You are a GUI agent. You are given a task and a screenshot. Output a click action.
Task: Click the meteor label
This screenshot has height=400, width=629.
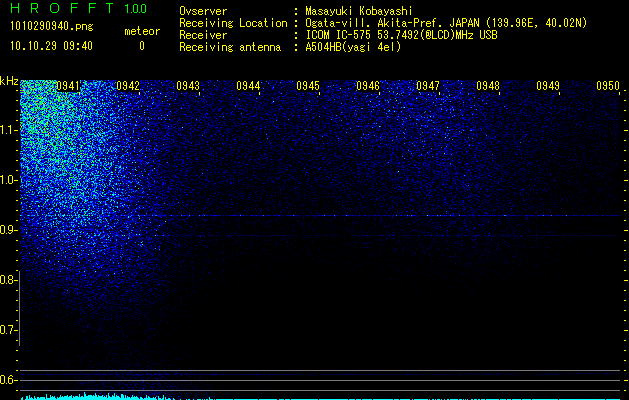tap(142, 31)
